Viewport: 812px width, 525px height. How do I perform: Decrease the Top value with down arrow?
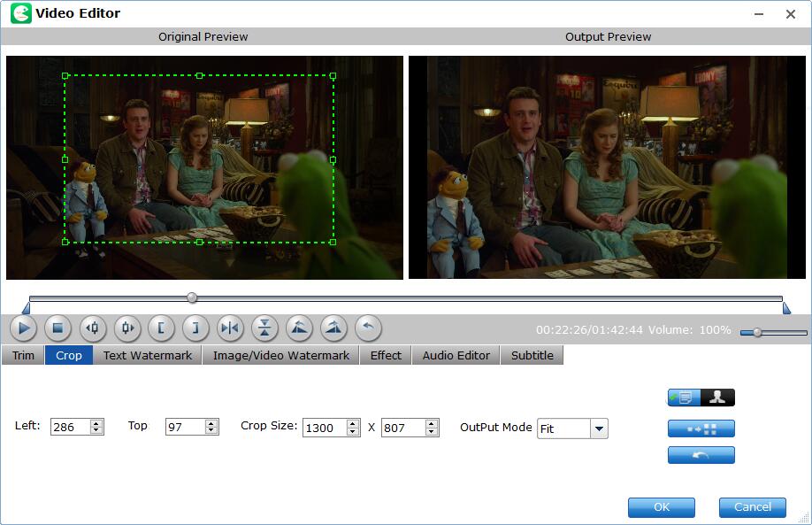pos(211,430)
